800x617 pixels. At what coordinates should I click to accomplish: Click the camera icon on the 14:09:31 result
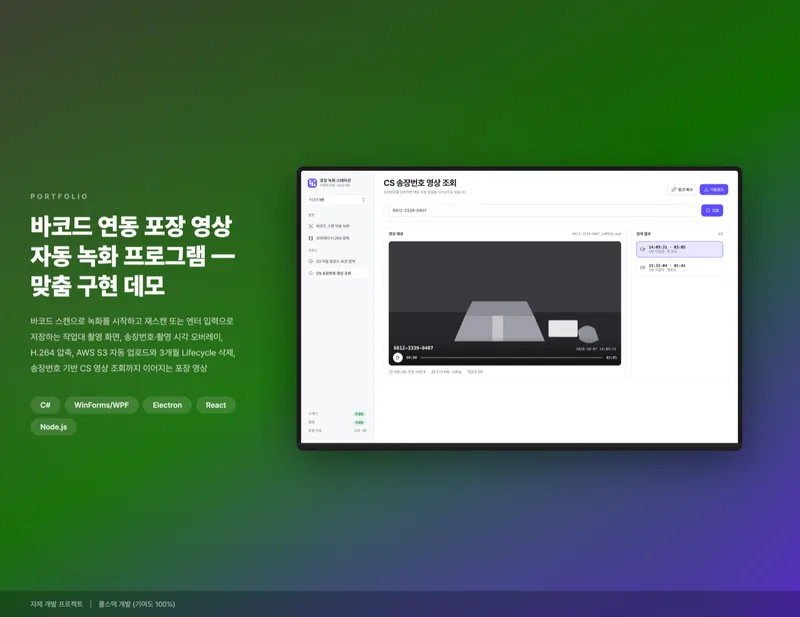[642, 249]
